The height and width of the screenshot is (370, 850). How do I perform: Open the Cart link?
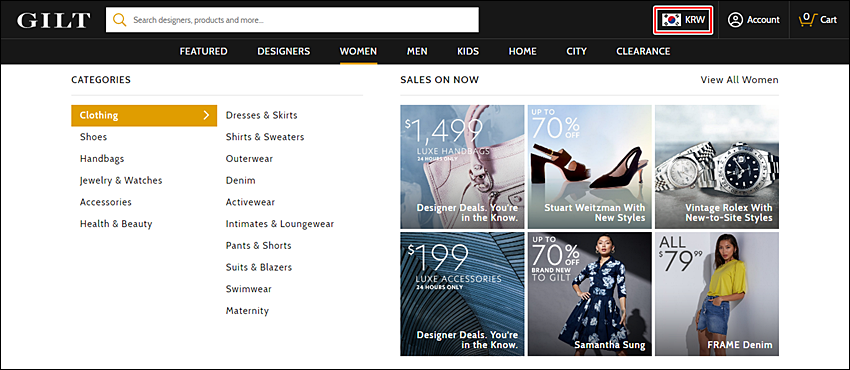(818, 20)
